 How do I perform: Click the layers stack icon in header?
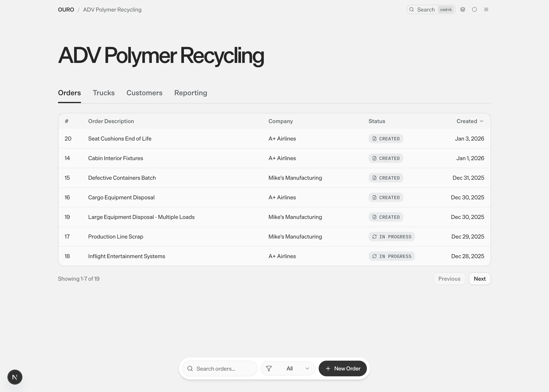[x=463, y=9]
